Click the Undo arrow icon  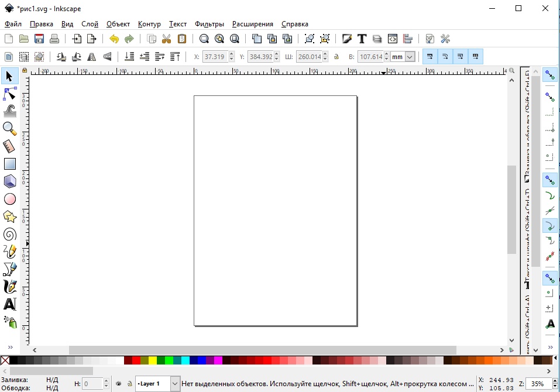pos(114,39)
